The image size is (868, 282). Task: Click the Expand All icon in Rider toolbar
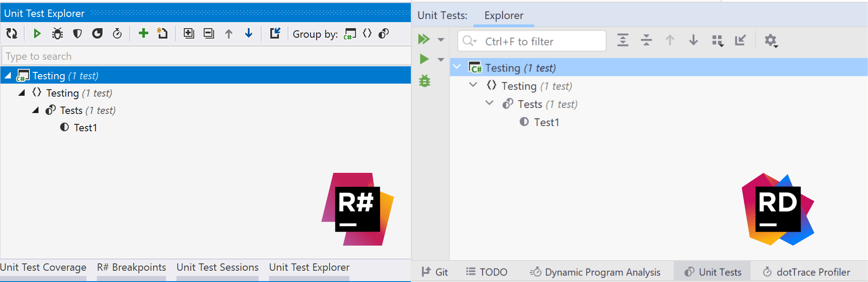tap(623, 40)
